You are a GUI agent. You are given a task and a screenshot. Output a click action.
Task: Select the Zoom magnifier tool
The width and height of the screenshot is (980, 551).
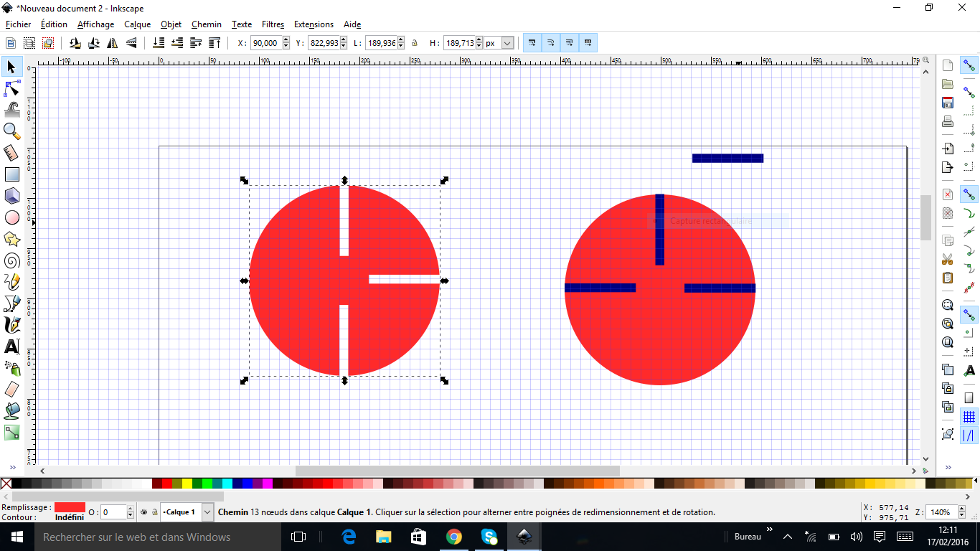[x=11, y=131]
